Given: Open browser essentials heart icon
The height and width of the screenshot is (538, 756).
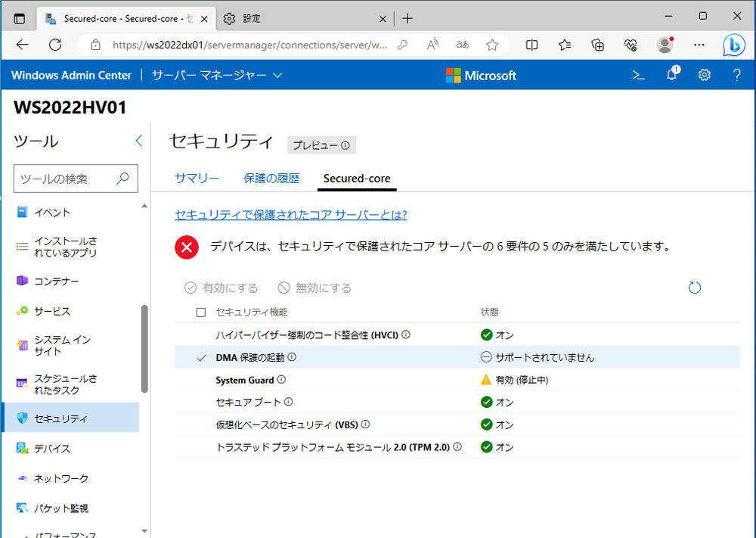Looking at the screenshot, I should tap(631, 45).
